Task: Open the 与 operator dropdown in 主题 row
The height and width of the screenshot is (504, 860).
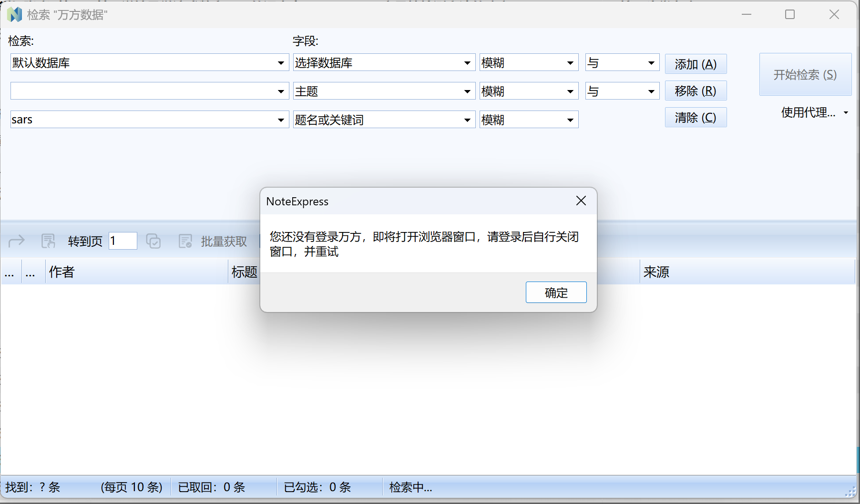Action: tap(651, 91)
